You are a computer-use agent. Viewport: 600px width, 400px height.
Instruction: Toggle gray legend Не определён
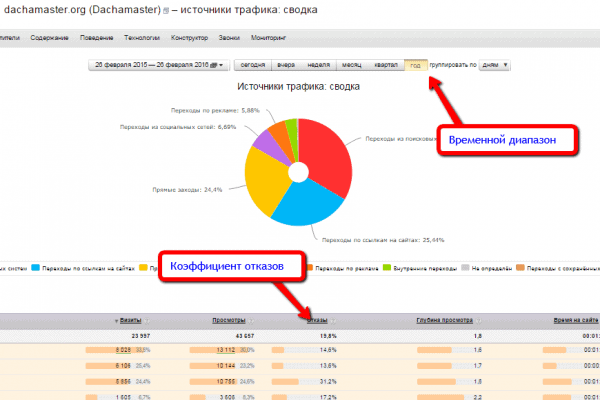pos(487,268)
